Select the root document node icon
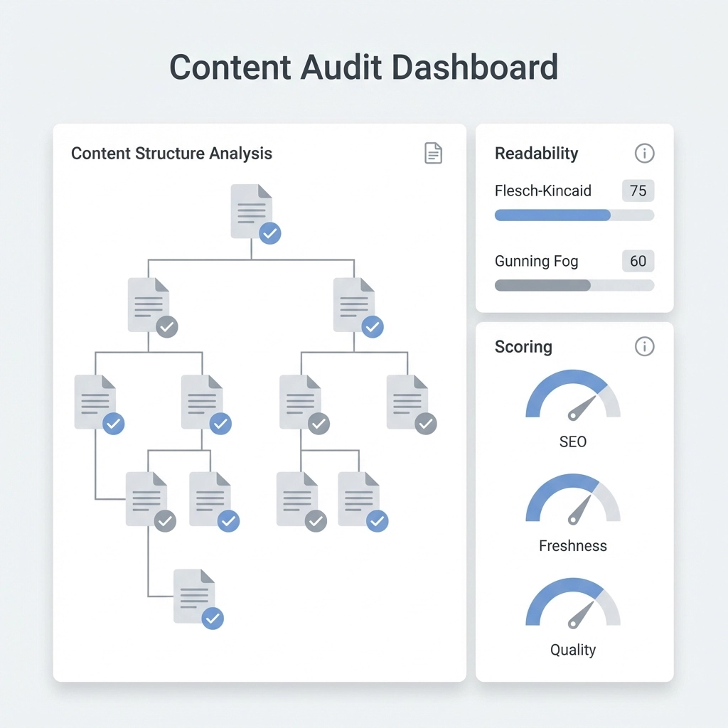Viewport: 728px width, 728px height. click(x=251, y=210)
